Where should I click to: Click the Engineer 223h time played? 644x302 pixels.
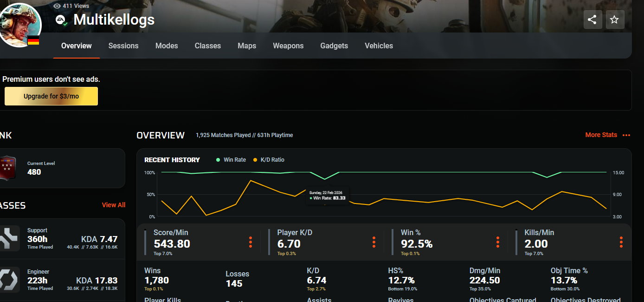(38, 281)
